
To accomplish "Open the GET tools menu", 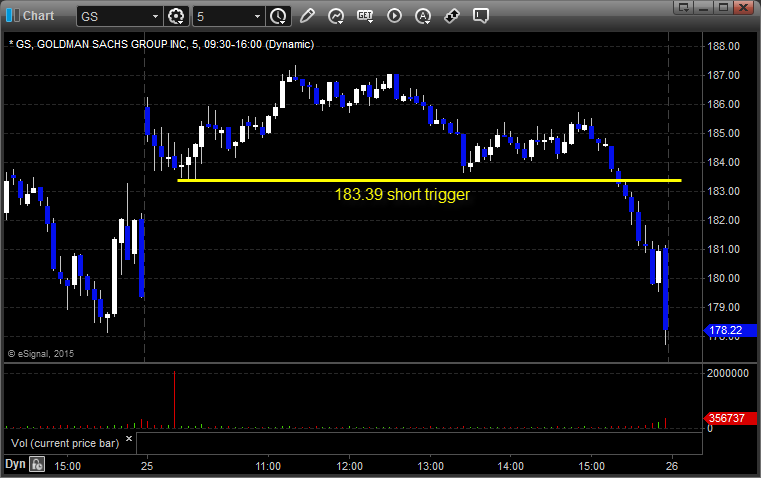I will point(365,16).
